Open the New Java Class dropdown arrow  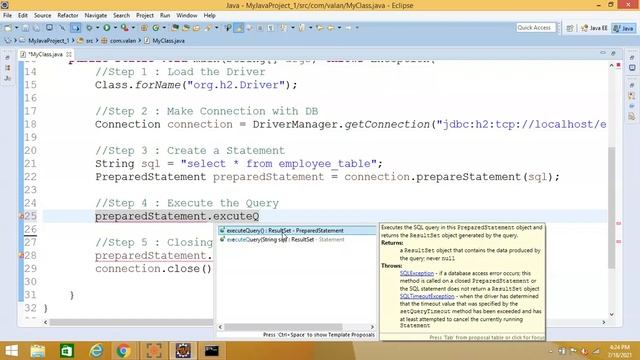click(x=164, y=28)
